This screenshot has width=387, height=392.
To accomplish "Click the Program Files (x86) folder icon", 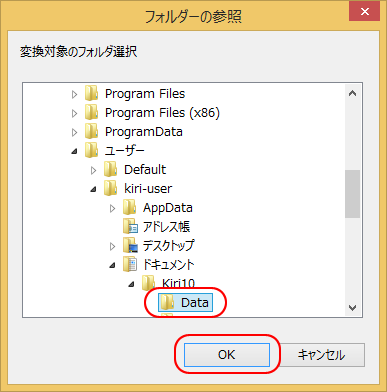I will tap(91, 113).
